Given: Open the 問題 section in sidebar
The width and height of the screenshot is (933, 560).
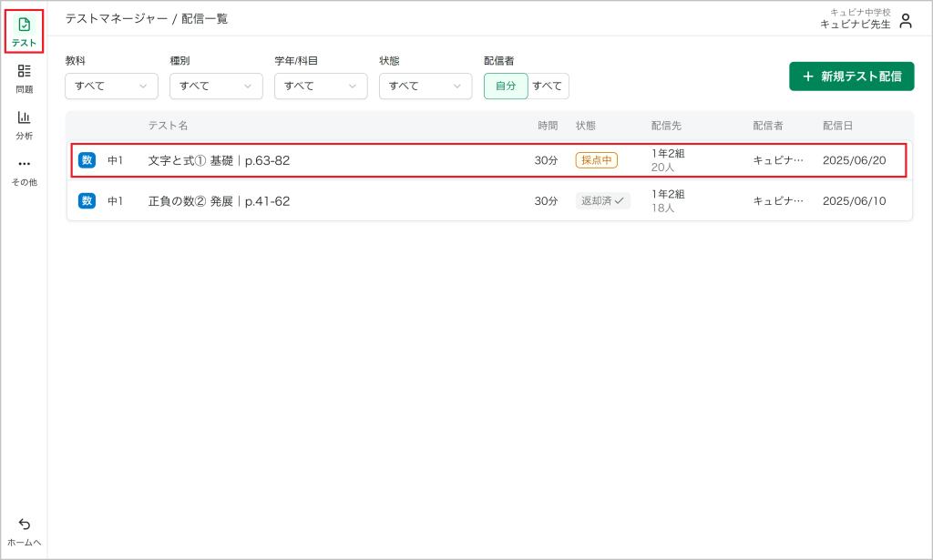Looking at the screenshot, I should [x=24, y=78].
